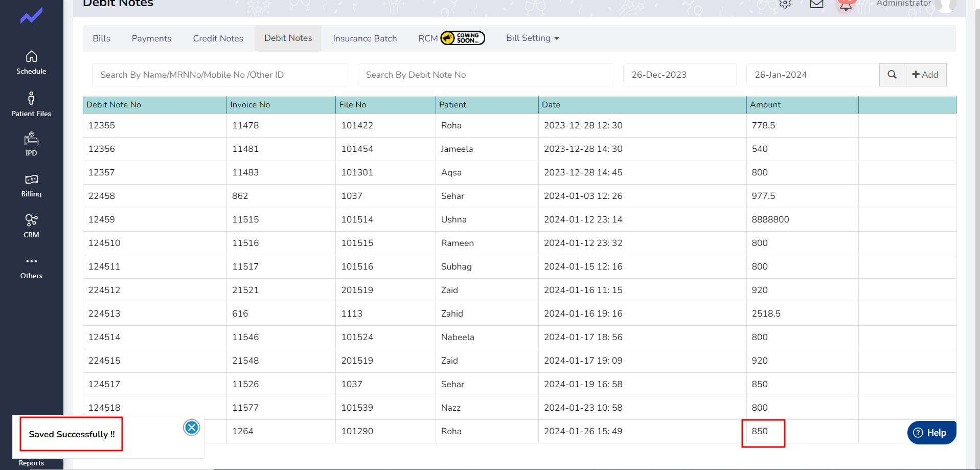
Task: Switch to the Bills tab
Action: coord(101,38)
